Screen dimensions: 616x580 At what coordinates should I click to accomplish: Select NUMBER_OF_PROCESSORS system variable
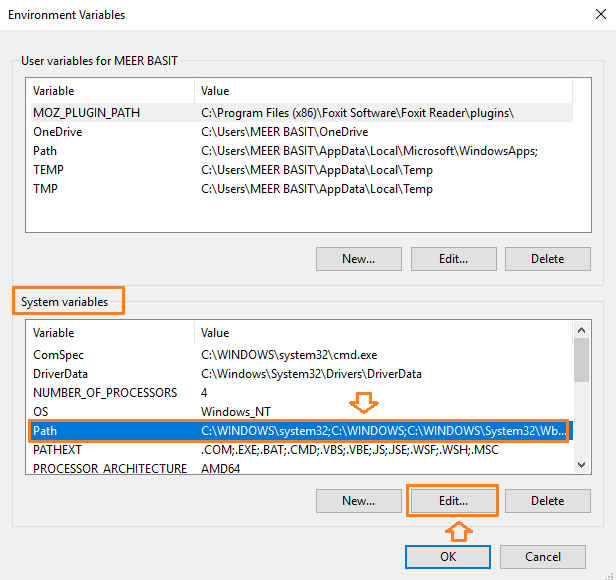click(x=105, y=393)
